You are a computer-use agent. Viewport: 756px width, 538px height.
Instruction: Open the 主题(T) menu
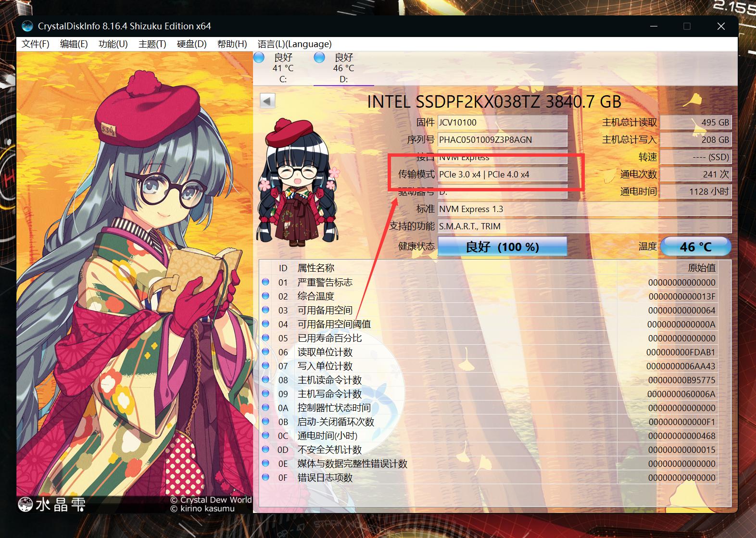[x=152, y=44]
